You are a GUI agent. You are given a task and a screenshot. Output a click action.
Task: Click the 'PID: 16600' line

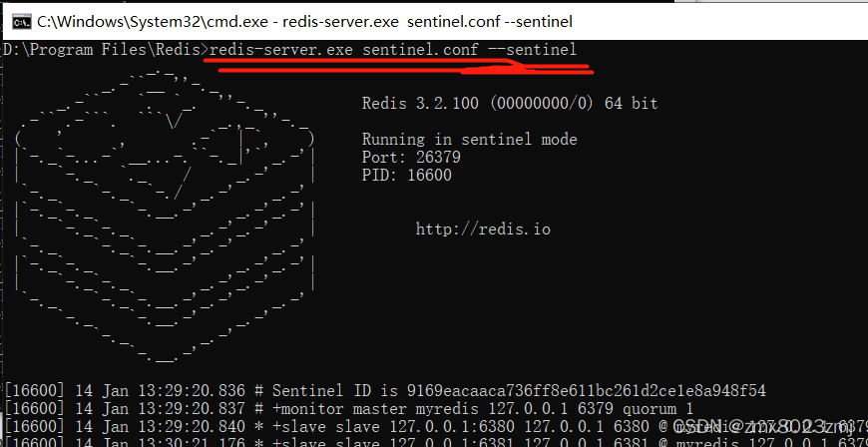pos(407,175)
